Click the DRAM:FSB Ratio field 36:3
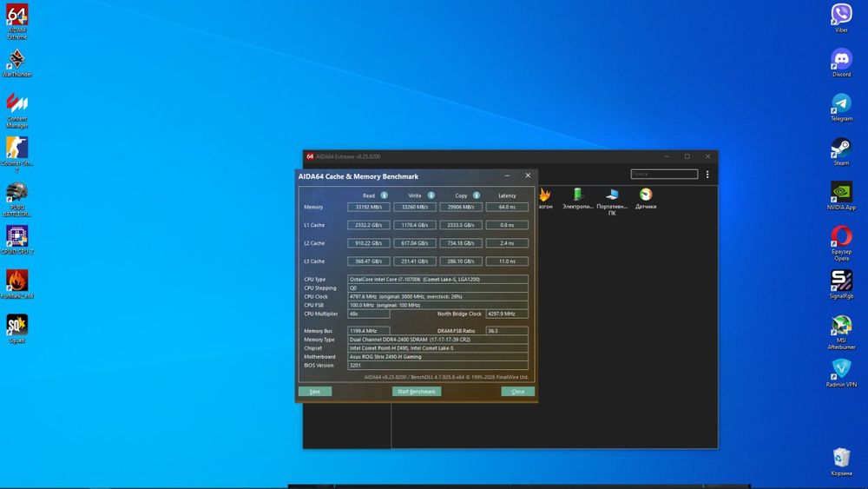The width and height of the screenshot is (868, 489). [507, 331]
